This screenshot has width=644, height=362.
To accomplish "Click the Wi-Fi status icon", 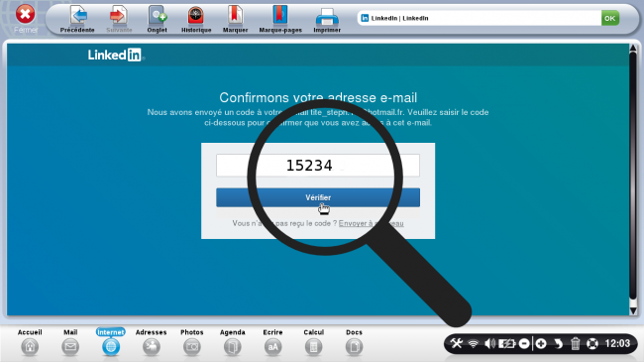I will pyautogui.click(x=474, y=343).
